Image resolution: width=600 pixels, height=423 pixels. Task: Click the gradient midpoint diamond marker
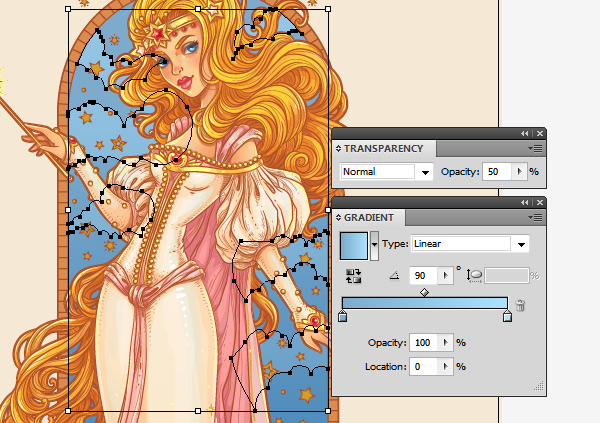coord(425,292)
